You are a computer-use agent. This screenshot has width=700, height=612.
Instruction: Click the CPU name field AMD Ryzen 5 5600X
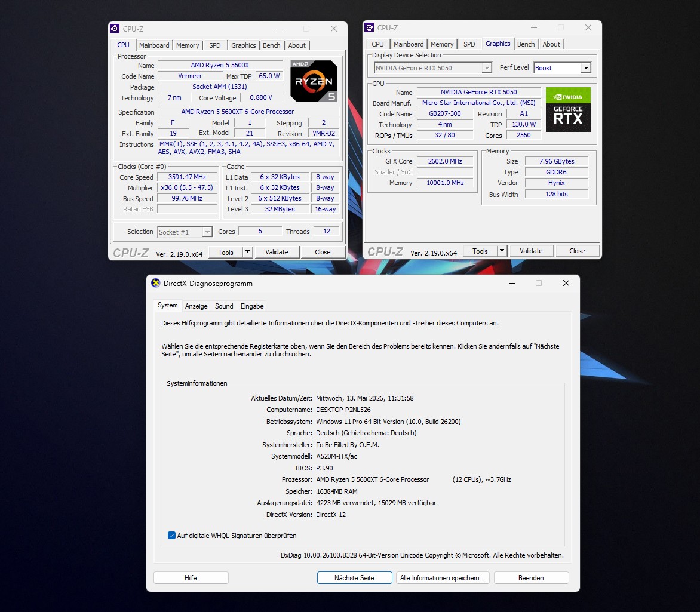[x=220, y=65]
